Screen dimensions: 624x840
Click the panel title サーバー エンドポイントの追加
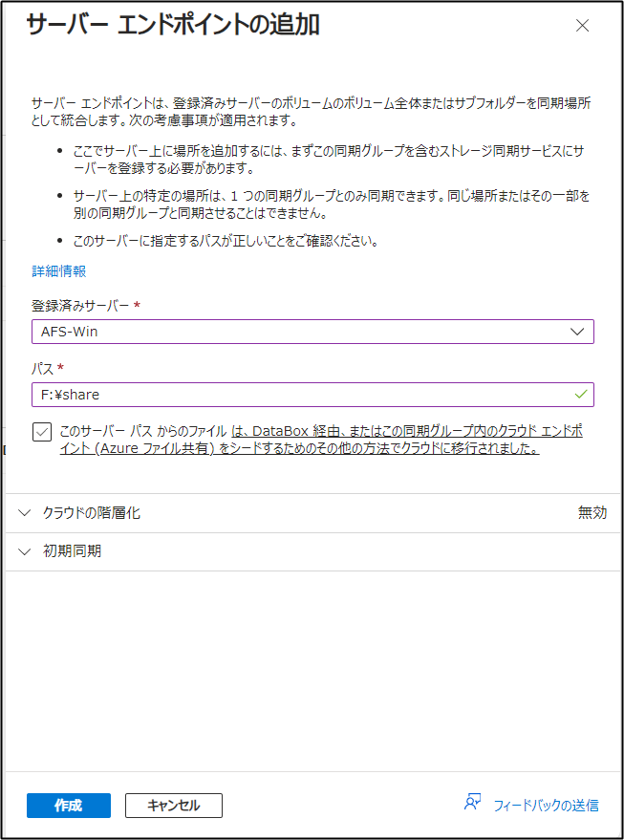pos(173,25)
